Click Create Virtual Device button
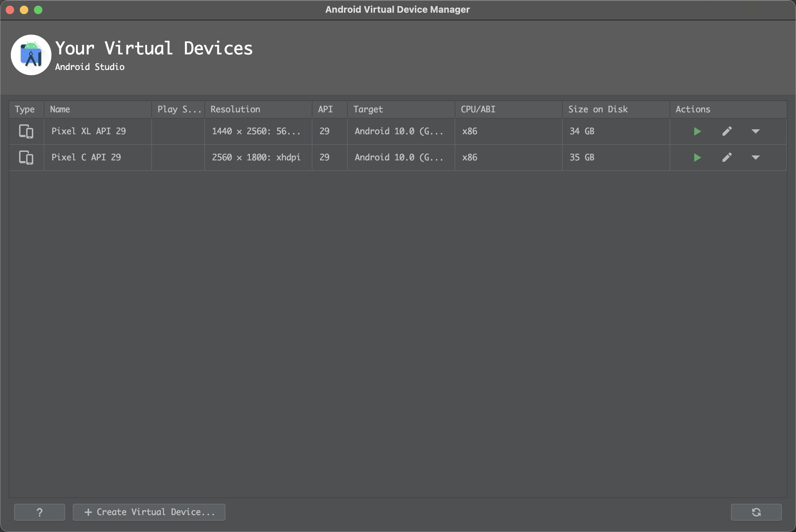The height and width of the screenshot is (532, 796). click(x=149, y=512)
